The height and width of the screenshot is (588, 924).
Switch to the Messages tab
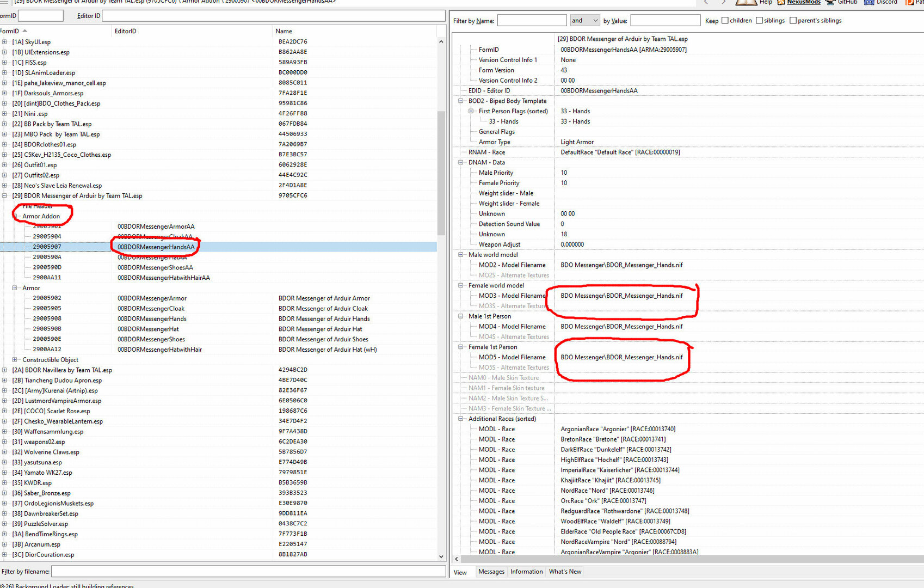tap(491, 572)
